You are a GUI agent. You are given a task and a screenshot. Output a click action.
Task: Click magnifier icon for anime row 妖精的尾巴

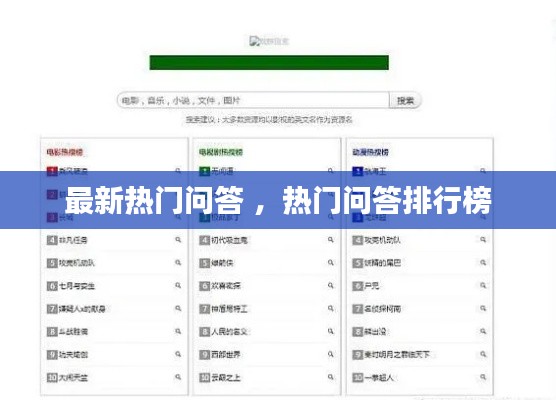click(x=483, y=263)
